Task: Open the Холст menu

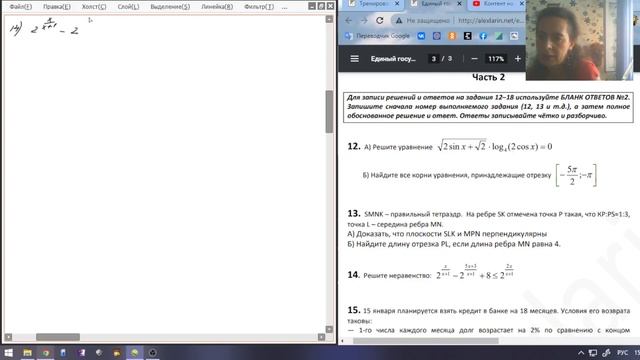Action: pyautogui.click(x=94, y=7)
